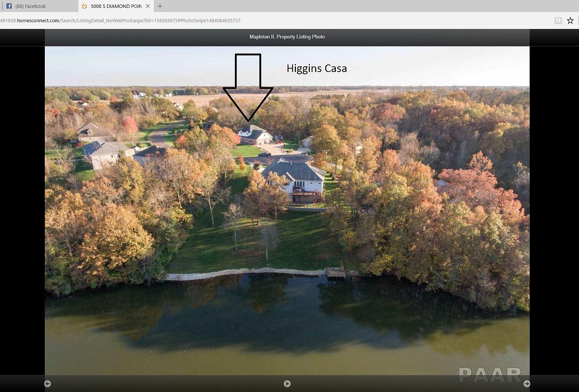
Task: Click the white rock seawall along the lake
Action: [x=241, y=273]
